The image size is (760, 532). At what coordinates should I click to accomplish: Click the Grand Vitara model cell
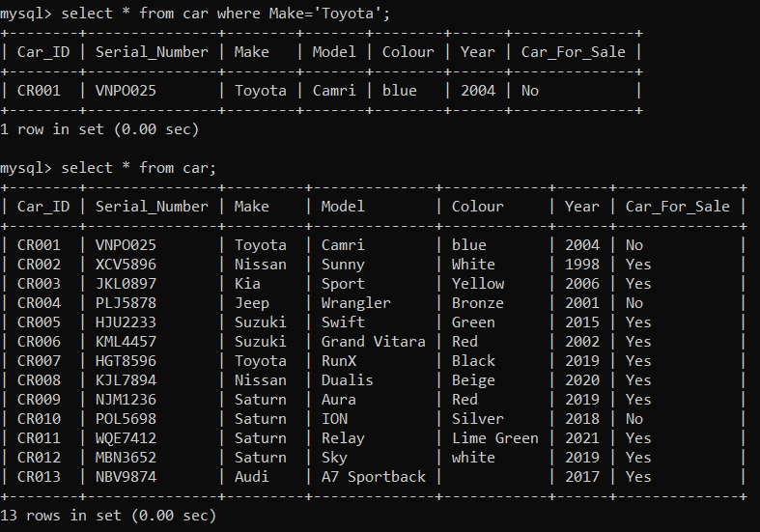(x=373, y=342)
